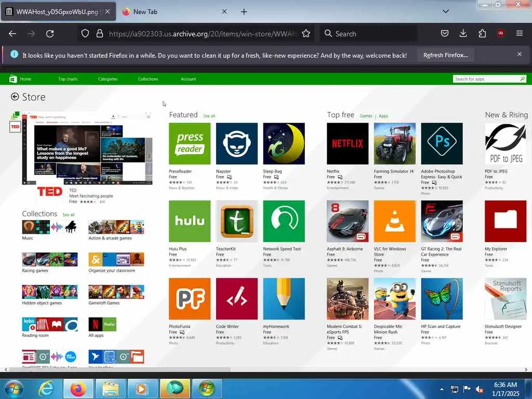Viewport: 532px width, 399px height.
Task: Open the Home menu item
Action: tap(25, 79)
